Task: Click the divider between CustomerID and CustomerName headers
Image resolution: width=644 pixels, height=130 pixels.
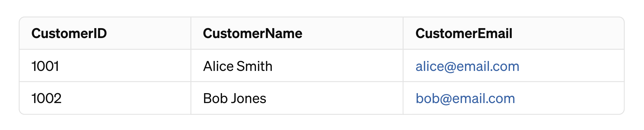Action: click(191, 33)
